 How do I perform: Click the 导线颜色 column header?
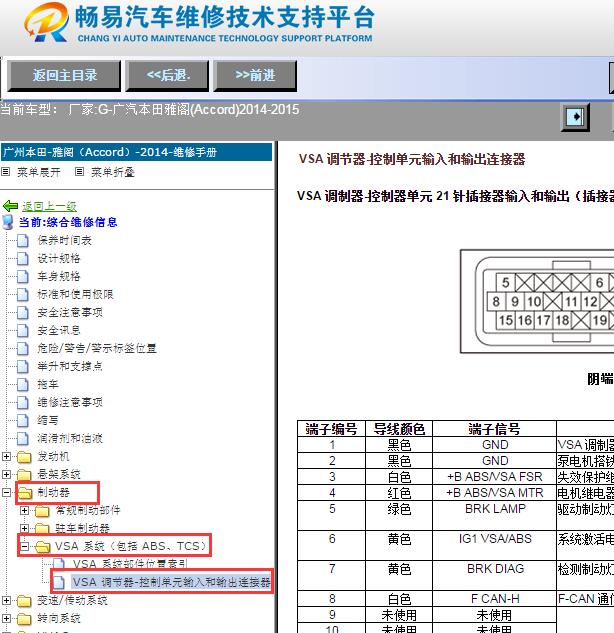coord(399,429)
